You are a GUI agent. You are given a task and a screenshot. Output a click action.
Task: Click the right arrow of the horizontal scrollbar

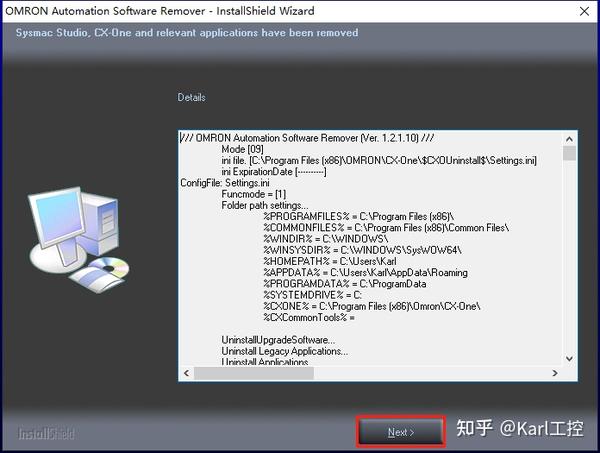[x=555, y=373]
